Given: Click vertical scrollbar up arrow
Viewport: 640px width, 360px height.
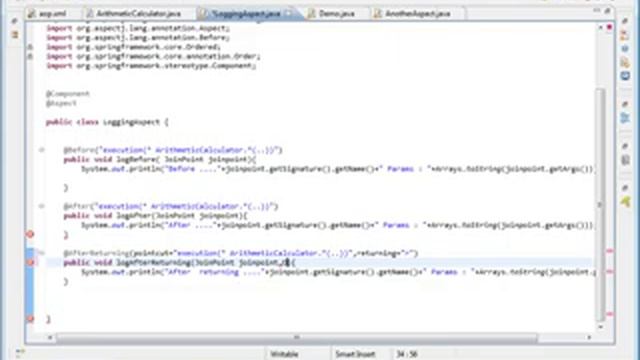Looking at the screenshot, I should 600,27.
